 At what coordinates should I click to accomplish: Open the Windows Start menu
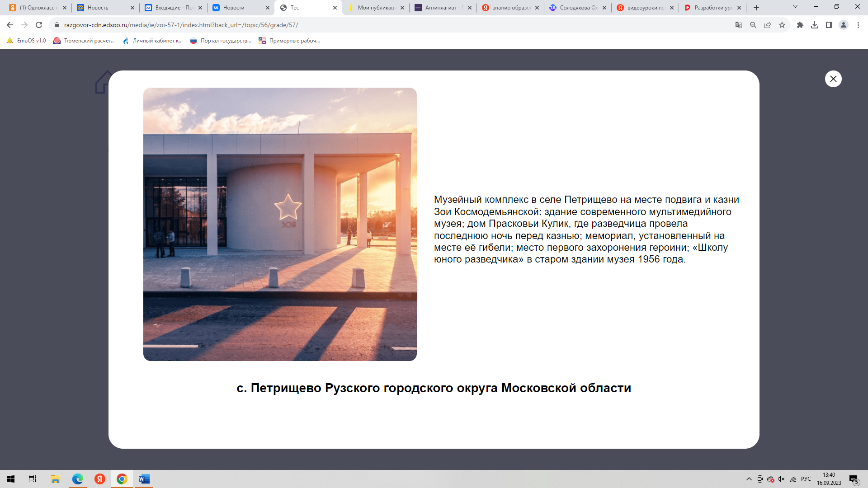tap(11, 479)
